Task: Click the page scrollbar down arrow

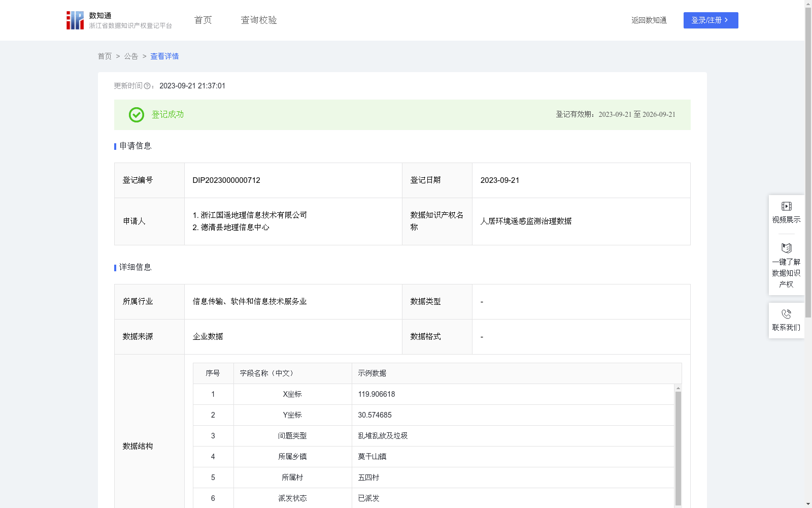Action: click(x=808, y=504)
